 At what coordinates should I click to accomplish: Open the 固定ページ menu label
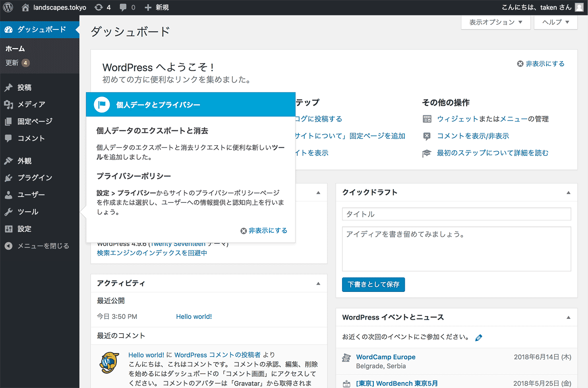point(35,122)
